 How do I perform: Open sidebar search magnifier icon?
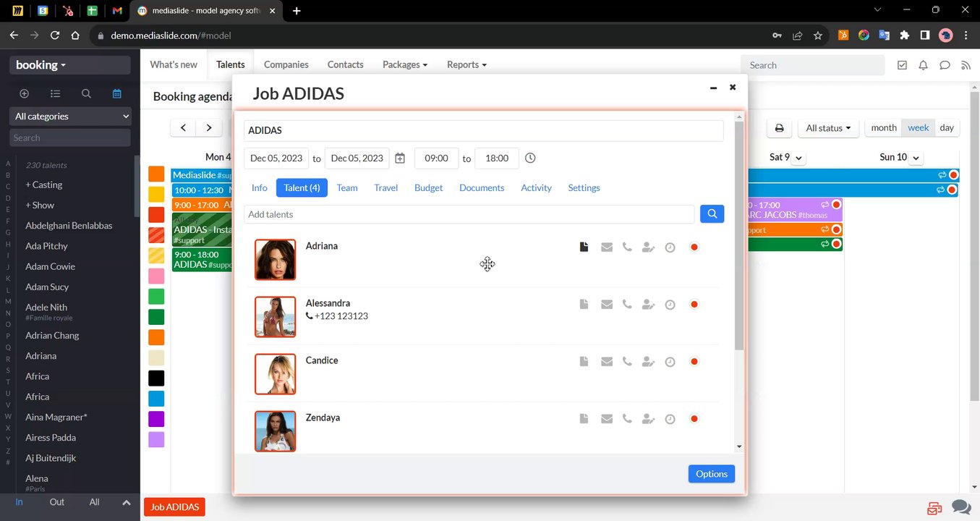point(86,93)
